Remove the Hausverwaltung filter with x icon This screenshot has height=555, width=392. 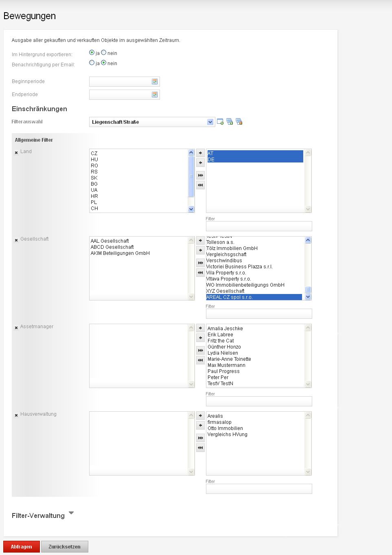(16, 415)
